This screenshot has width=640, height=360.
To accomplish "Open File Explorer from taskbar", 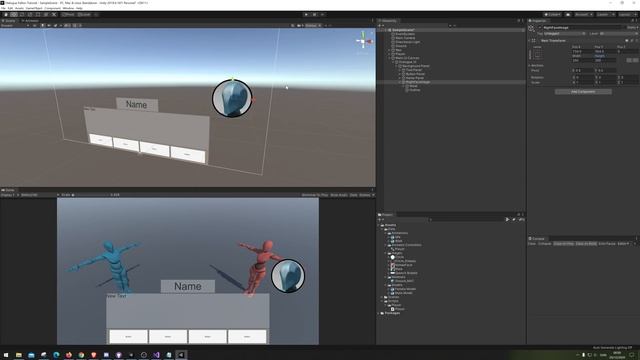I will 18,355.
